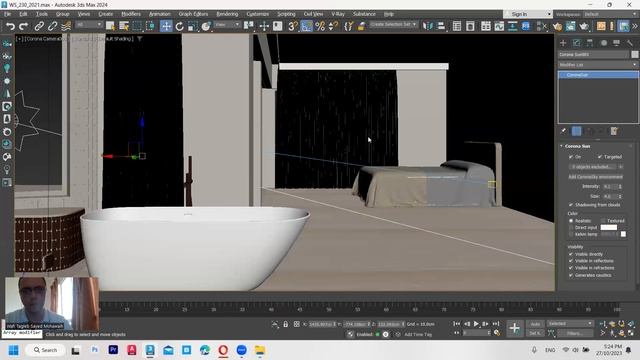Toggle the Corona Sun On checkbox
The height and width of the screenshot is (360, 640).
point(571,157)
